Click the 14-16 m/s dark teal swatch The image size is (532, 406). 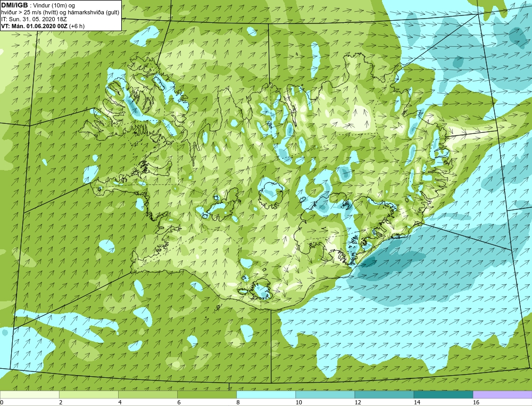point(443,394)
